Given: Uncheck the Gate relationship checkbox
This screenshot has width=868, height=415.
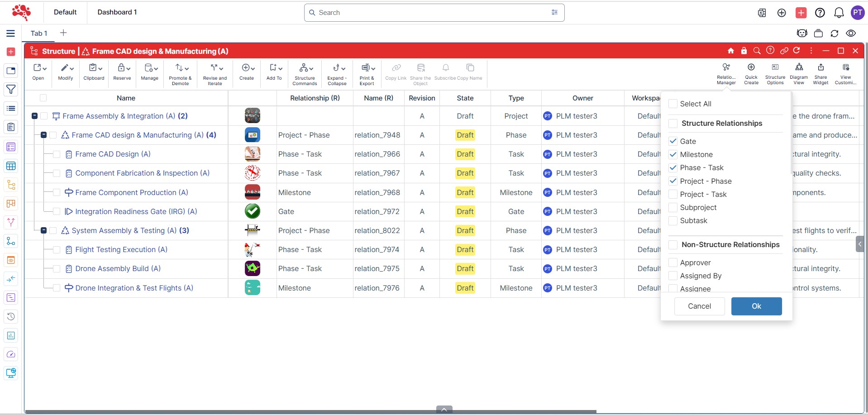Looking at the screenshot, I should tap(673, 141).
